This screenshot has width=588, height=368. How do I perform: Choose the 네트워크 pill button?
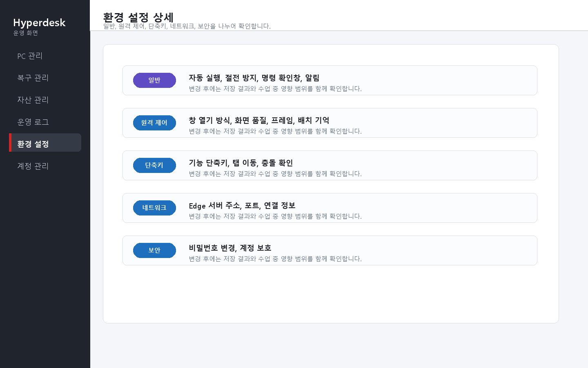154,208
